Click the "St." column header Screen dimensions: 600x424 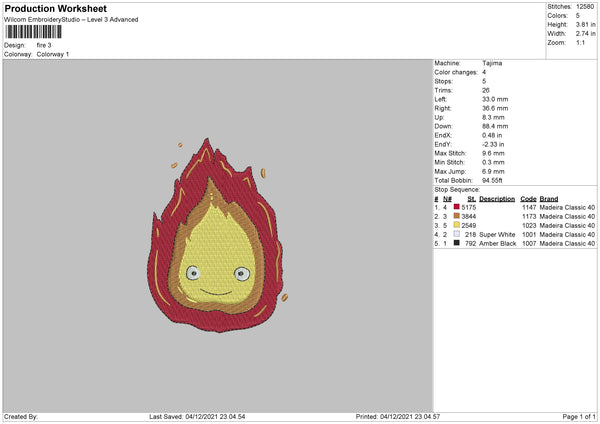tap(471, 199)
